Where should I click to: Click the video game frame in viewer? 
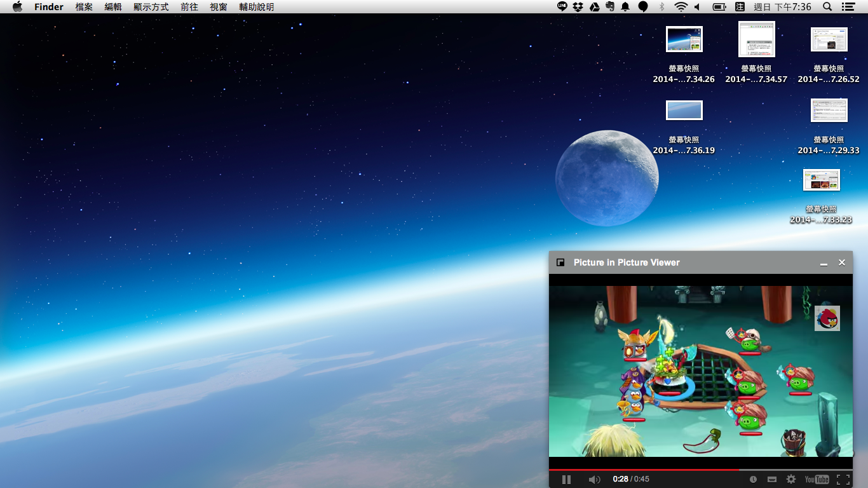[x=701, y=371]
